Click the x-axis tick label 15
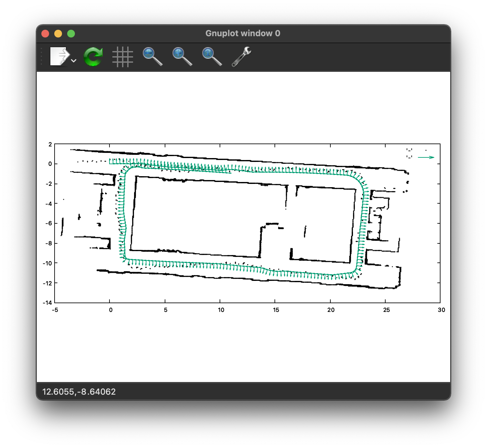 276,310
